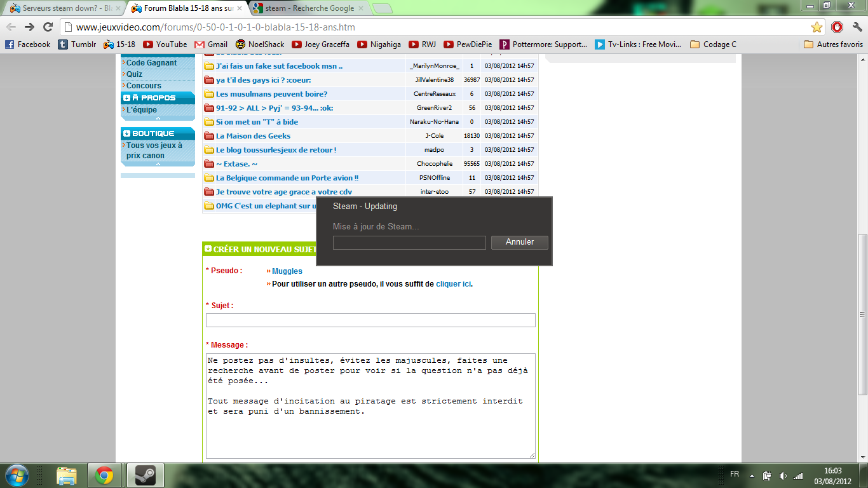Reload the jeuxvideo.com page
Viewport: 868px width, 488px height.
click(x=48, y=27)
